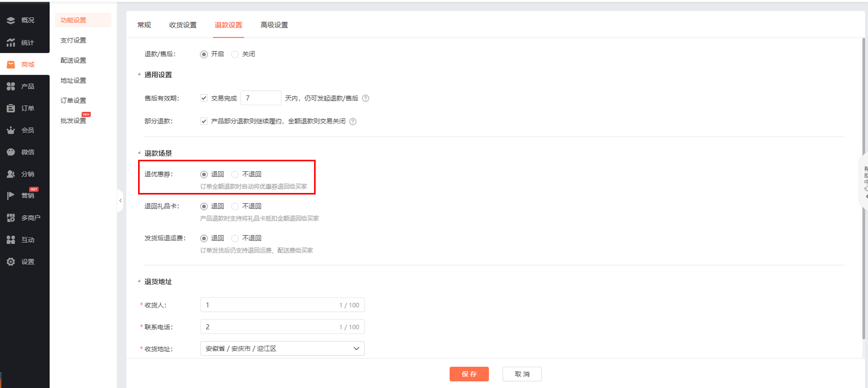Collapse the 退货地址 section

pyautogui.click(x=139, y=282)
